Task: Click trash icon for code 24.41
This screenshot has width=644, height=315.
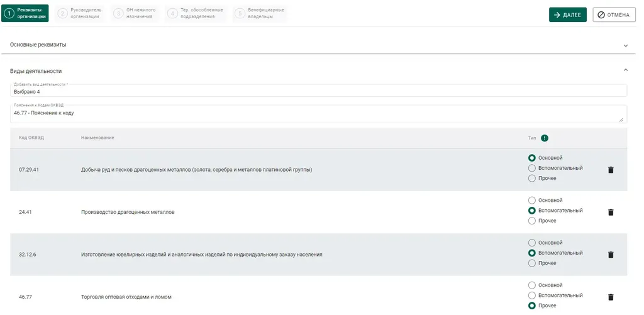Action: point(610,212)
